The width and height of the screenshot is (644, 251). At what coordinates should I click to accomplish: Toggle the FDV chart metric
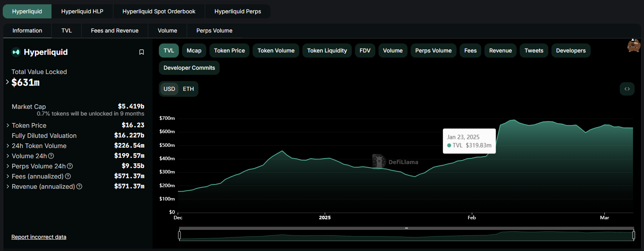(365, 51)
